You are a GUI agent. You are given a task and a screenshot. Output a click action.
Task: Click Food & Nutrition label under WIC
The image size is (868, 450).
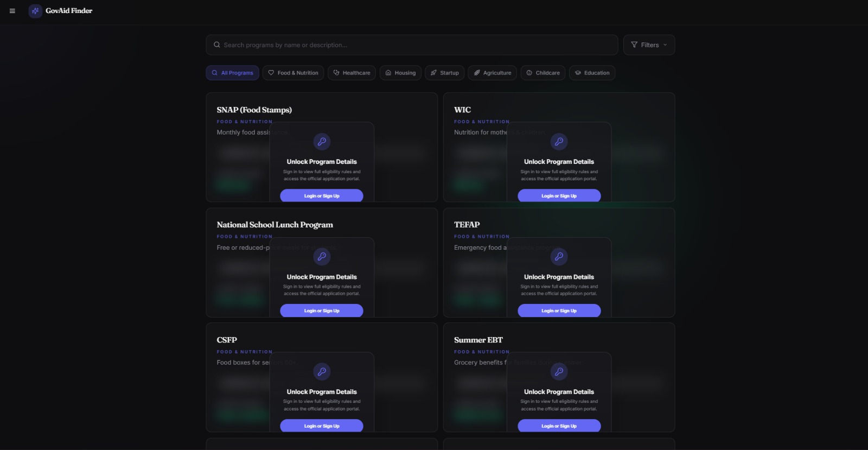[482, 122]
